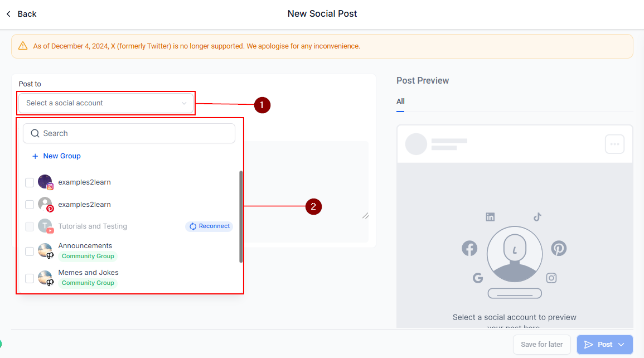Viewport: 644px width, 358px height.
Task: Click the Back arrow icon
Action: click(x=8, y=14)
